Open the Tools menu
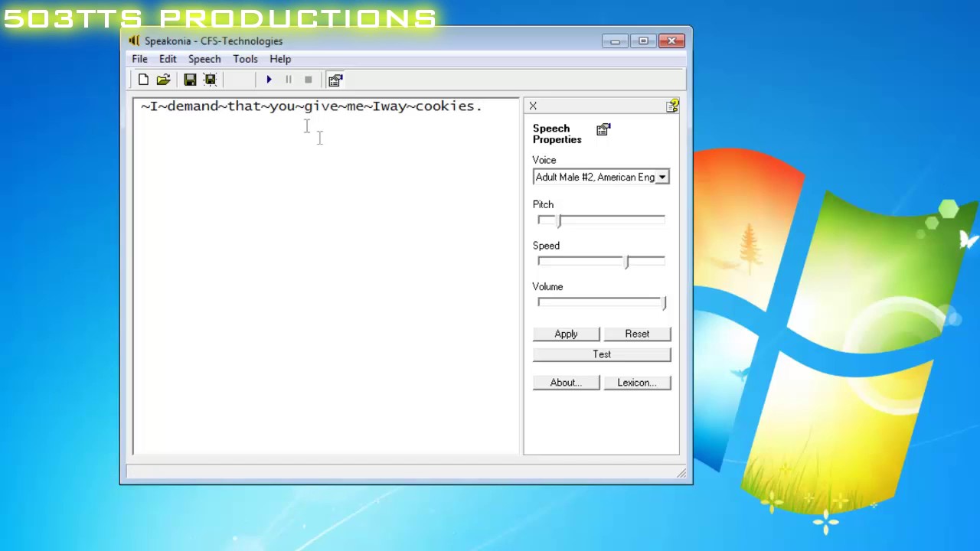This screenshot has width=980, height=551. pos(245,59)
